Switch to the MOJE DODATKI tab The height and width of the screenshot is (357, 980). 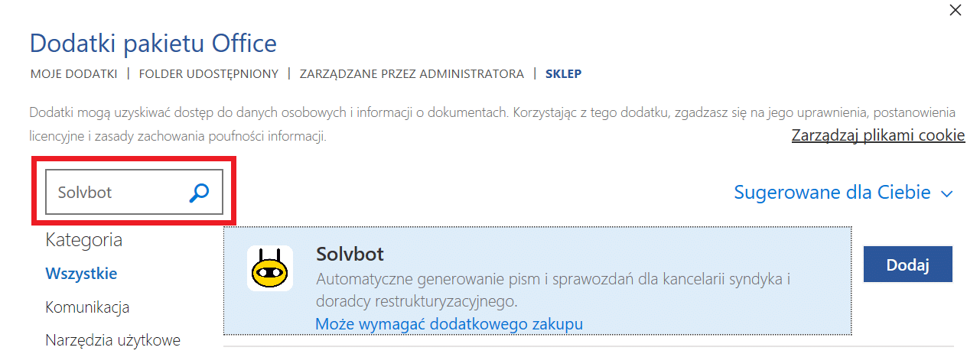(73, 74)
